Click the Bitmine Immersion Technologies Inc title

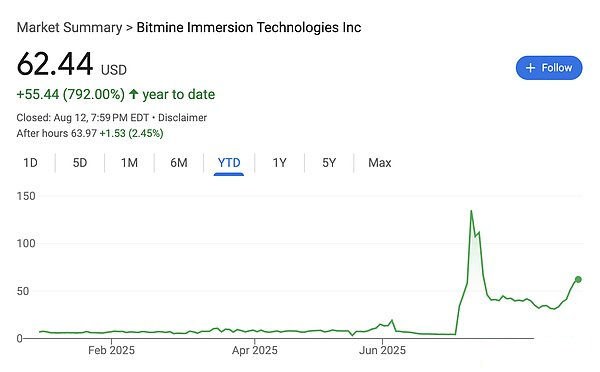(x=249, y=28)
